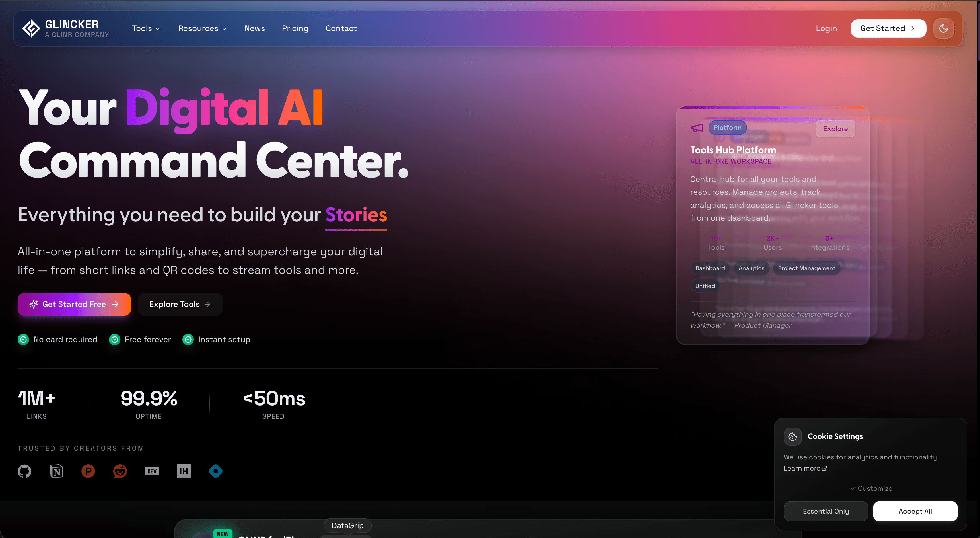The height and width of the screenshot is (538, 980).
Task: Click the cookie icon in Cookie Settings
Action: 792,436
